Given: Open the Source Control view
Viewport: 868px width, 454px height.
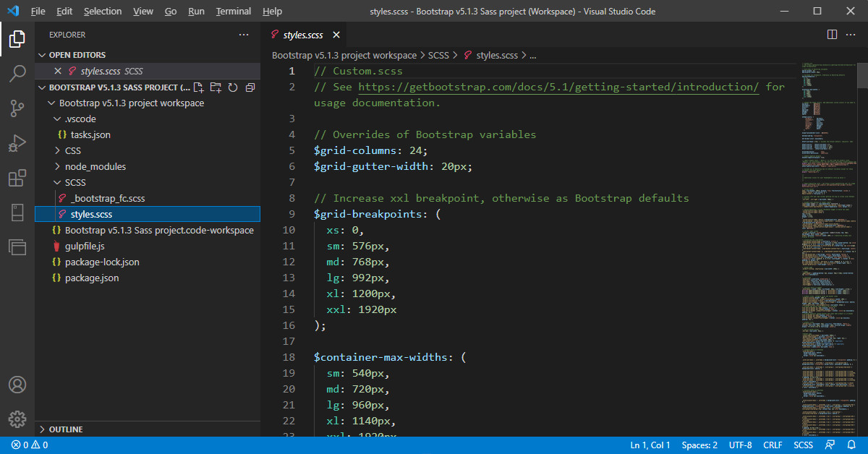Looking at the screenshot, I should pos(17,108).
